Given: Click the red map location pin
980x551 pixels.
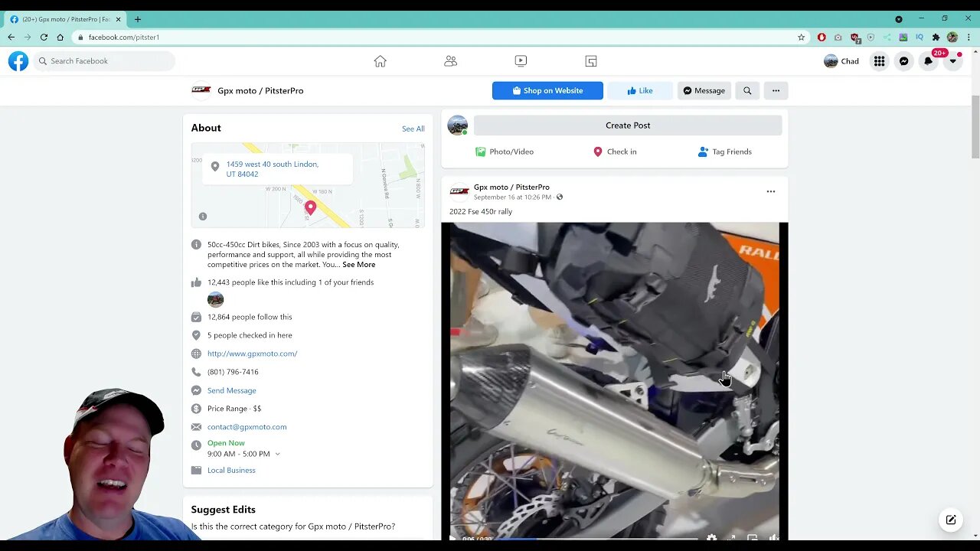Looking at the screenshot, I should (x=310, y=207).
